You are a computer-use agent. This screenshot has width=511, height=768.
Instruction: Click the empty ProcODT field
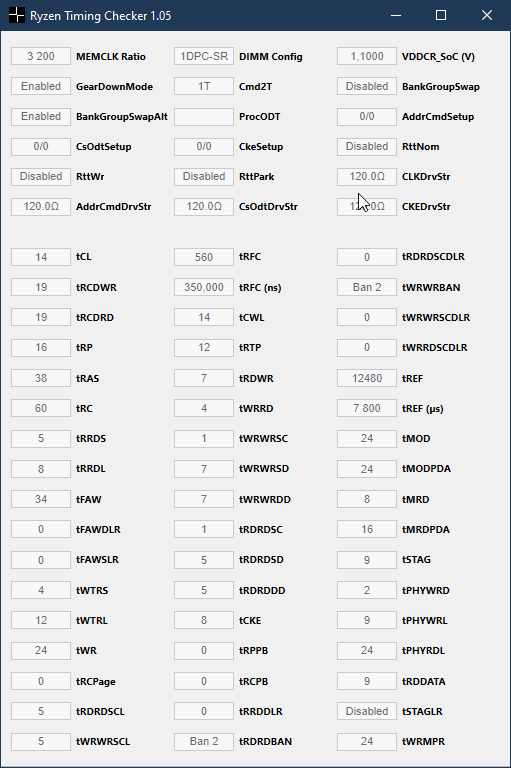(x=204, y=117)
